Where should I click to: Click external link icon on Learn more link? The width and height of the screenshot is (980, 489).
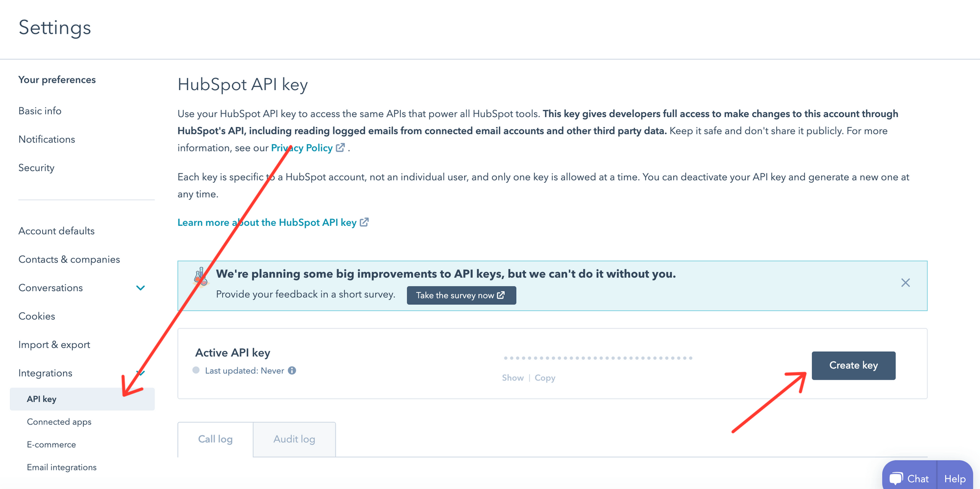[x=364, y=222]
